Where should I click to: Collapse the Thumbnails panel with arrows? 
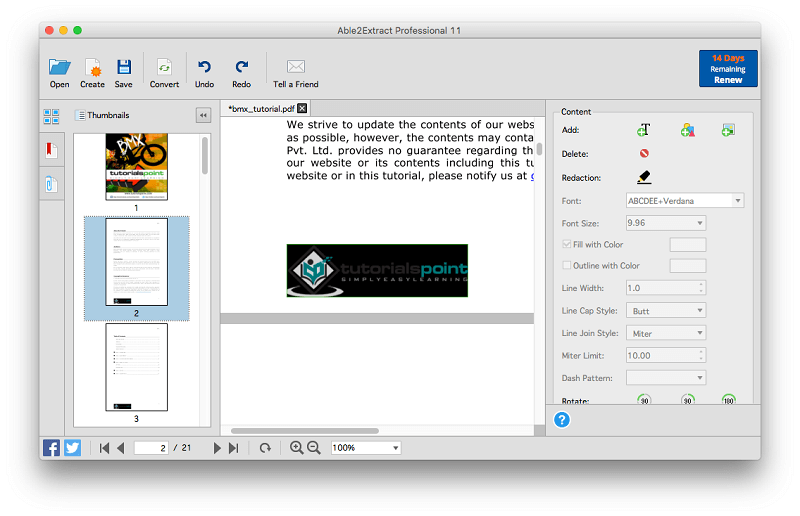(203, 115)
